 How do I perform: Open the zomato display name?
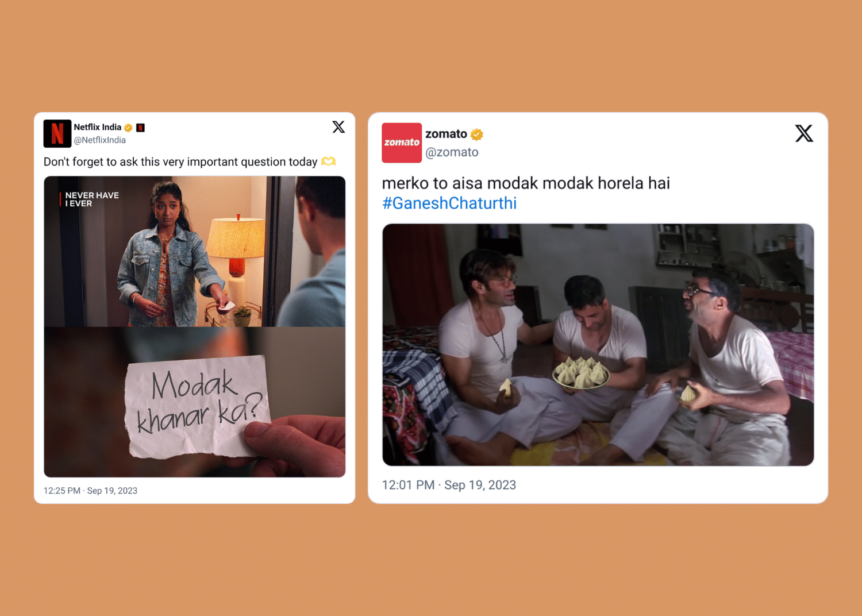click(x=446, y=134)
